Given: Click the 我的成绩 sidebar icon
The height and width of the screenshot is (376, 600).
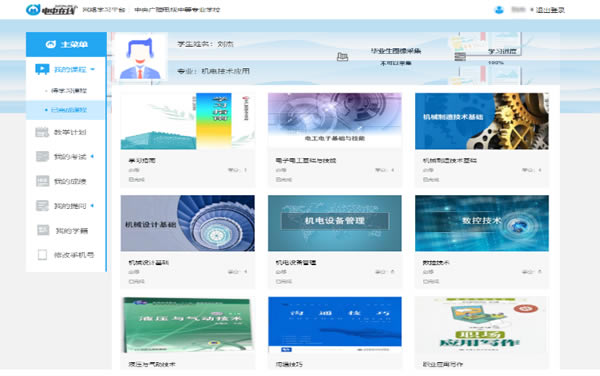Looking at the screenshot, I should pos(42,181).
